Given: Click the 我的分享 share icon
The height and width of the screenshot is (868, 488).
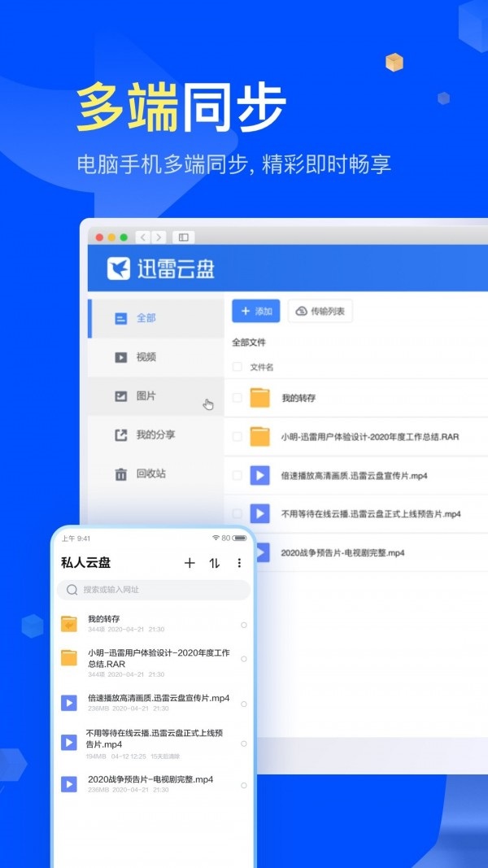Looking at the screenshot, I should 120,435.
